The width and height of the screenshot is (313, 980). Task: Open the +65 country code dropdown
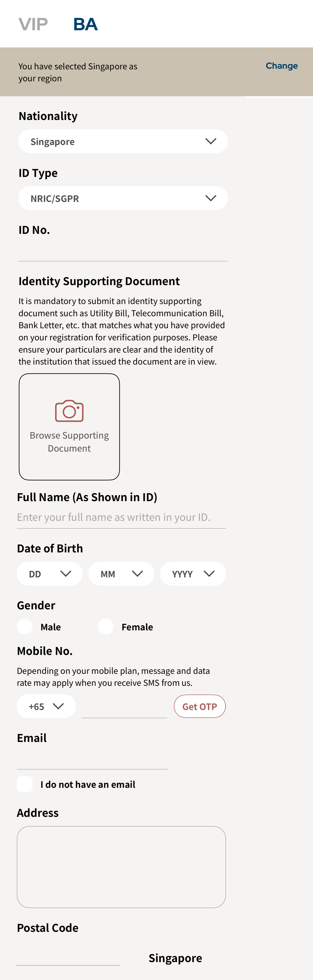click(x=46, y=706)
